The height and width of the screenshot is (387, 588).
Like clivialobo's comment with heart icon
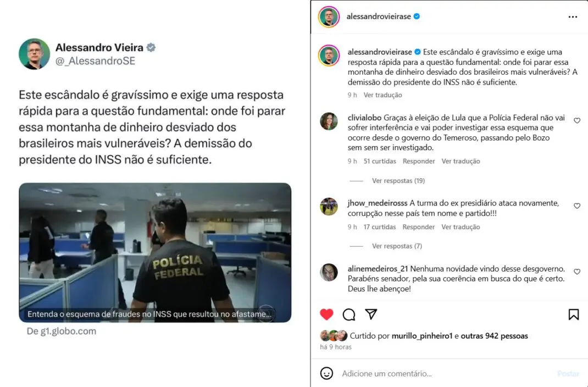coord(577,120)
